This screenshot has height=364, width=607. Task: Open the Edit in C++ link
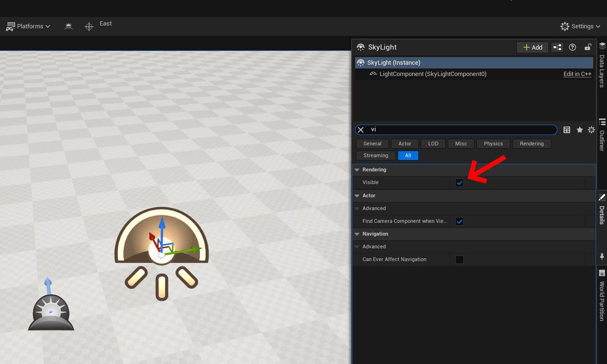tap(577, 74)
